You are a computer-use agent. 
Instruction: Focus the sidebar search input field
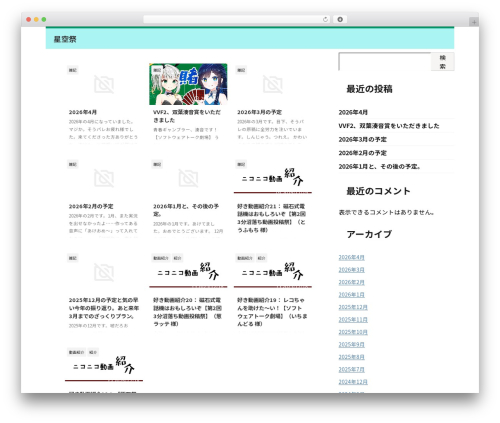point(385,62)
